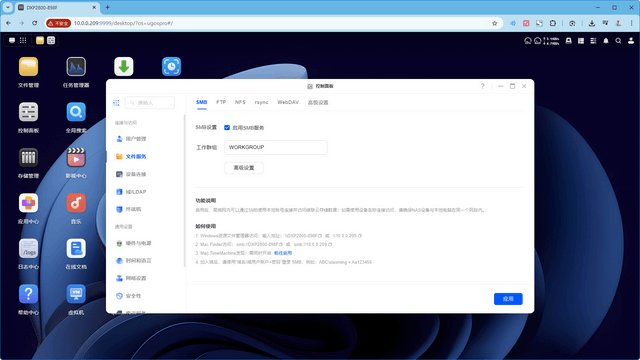The image size is (640, 360).
Task: Click the notification bell in the top bar
Action: pyautogui.click(x=606, y=40)
